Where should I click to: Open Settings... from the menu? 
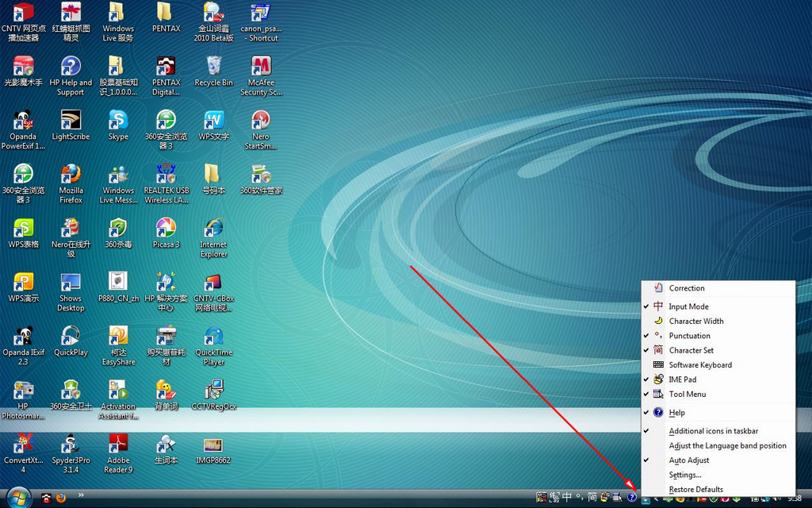[718, 475]
